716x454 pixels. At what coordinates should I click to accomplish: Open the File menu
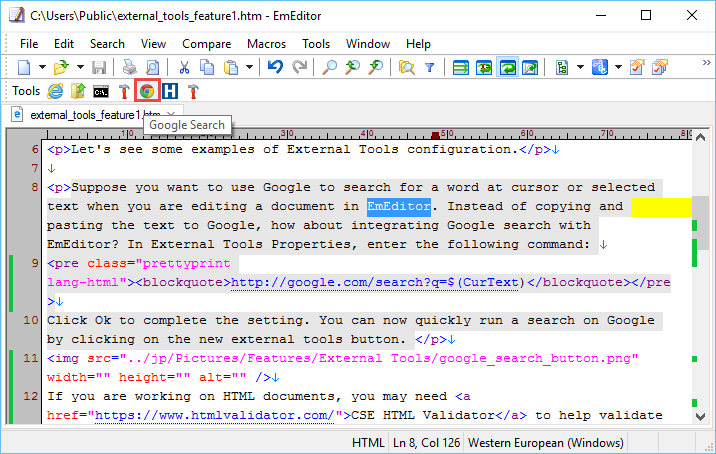click(29, 44)
